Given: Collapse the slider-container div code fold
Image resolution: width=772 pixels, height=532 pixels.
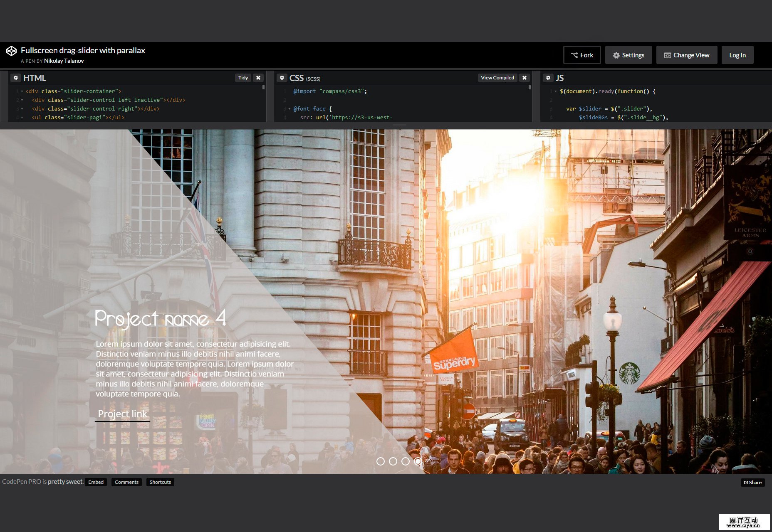Looking at the screenshot, I should coord(21,91).
